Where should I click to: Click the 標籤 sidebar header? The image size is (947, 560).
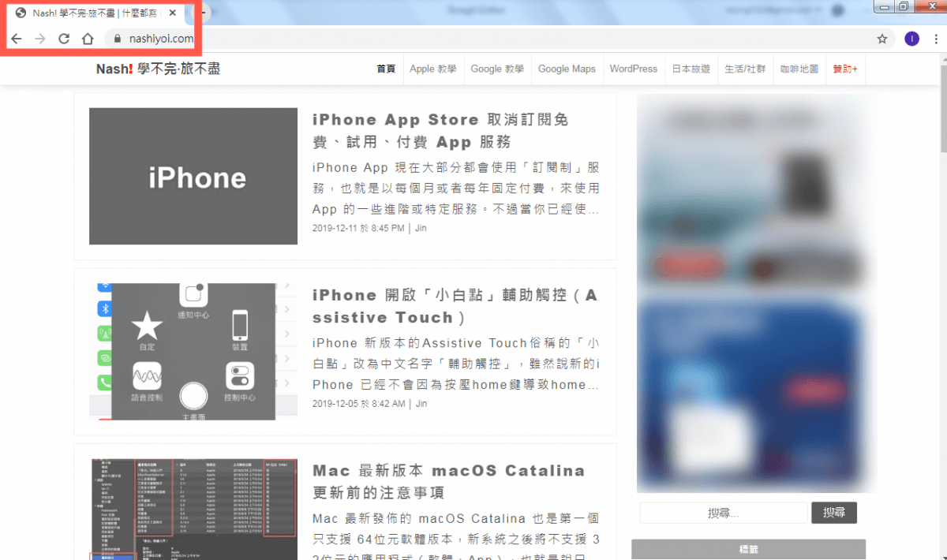click(x=748, y=550)
